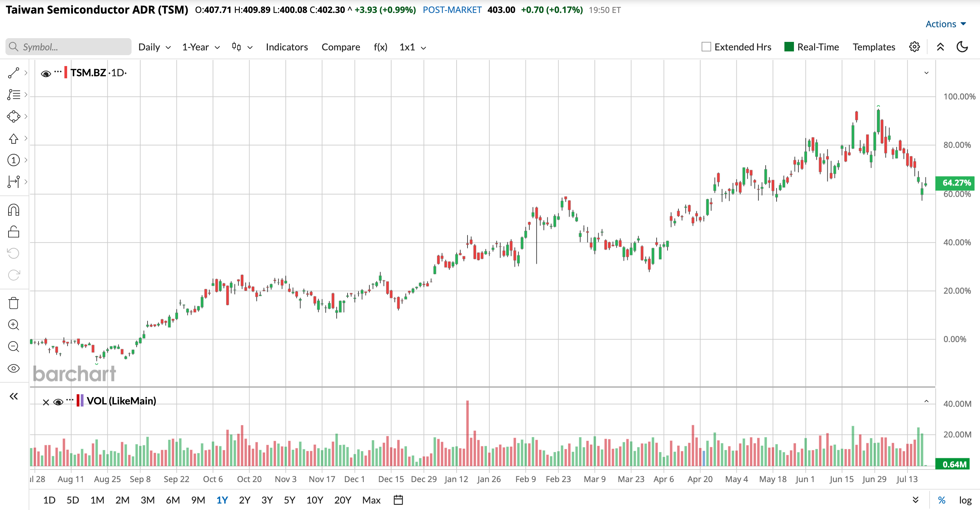Image resolution: width=980 pixels, height=510 pixels.
Task: Toggle the magnet snap mode
Action: pyautogui.click(x=13, y=210)
